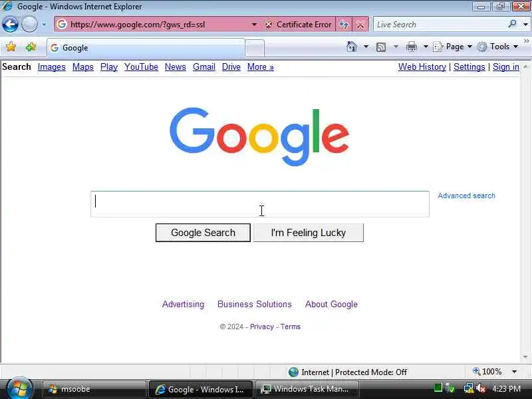The height and width of the screenshot is (399, 532).
Task: Click into the Google search text field
Action: point(260,203)
